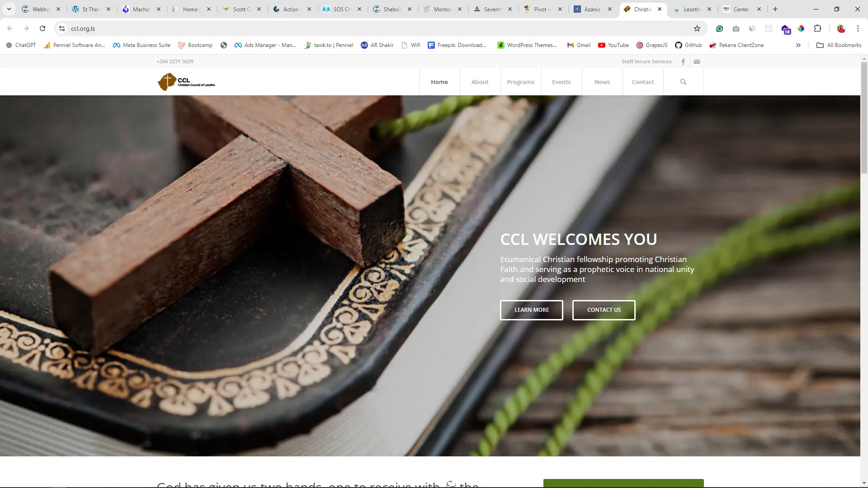Click the website search magnifier icon
This screenshot has height=488, width=868.
pos(683,82)
